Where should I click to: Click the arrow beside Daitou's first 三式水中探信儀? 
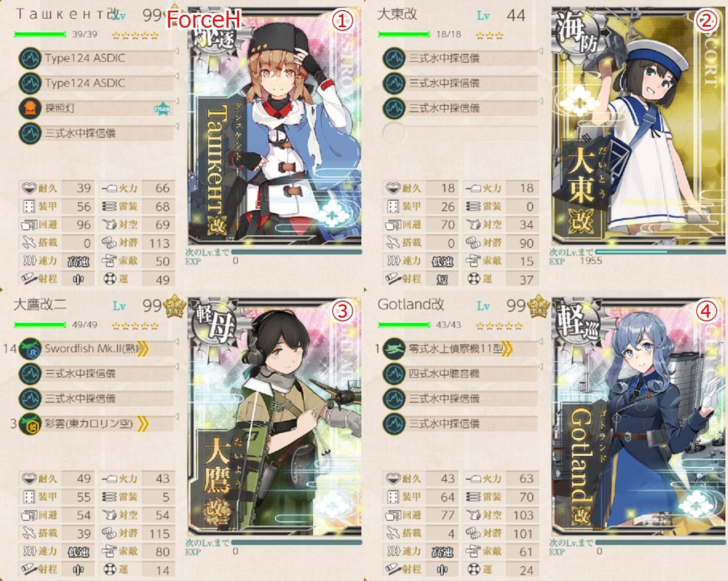pos(540,52)
